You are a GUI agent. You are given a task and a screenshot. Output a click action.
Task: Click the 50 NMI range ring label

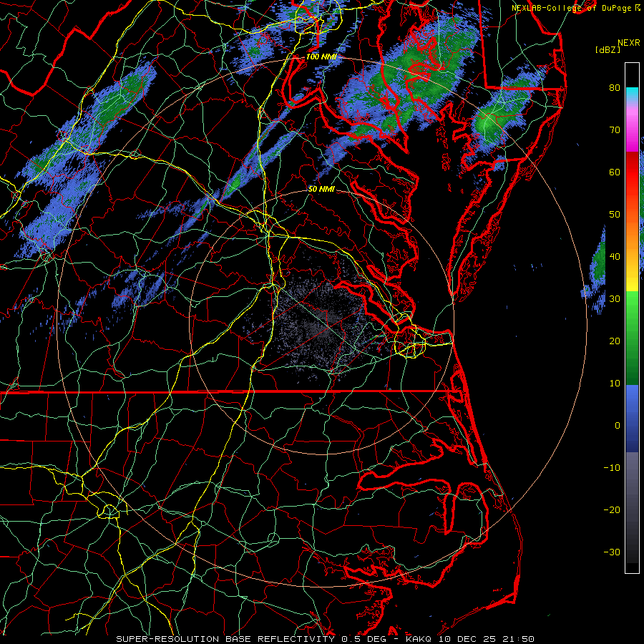pos(321,190)
